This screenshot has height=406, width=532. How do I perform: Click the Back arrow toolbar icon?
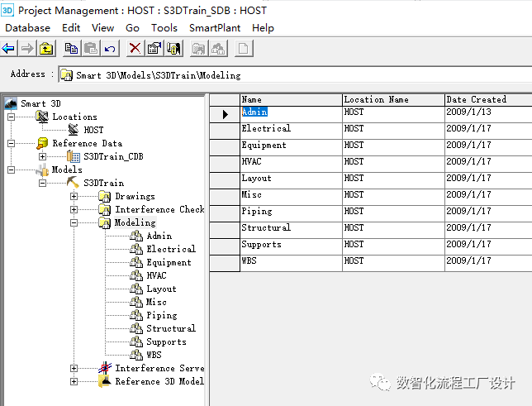[8, 49]
